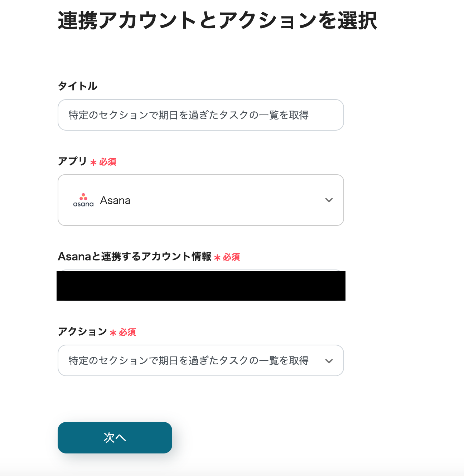464x476 pixels.
Task: Open the アクション dropdown chevron arrow
Action: pos(329,361)
